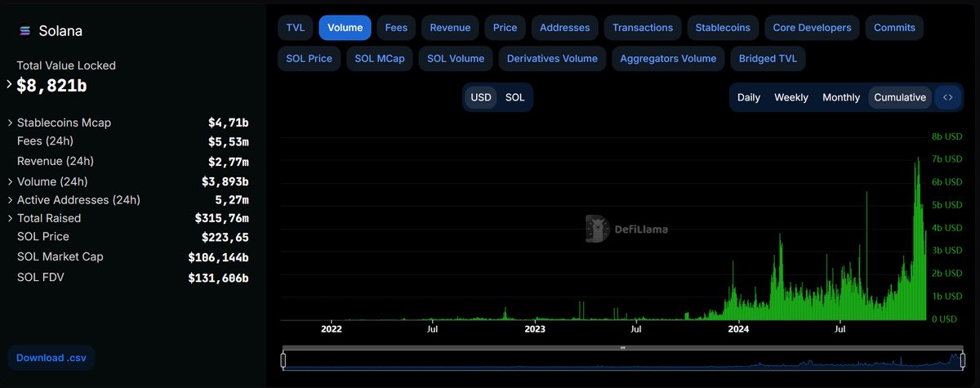This screenshot has height=388, width=980.
Task: Click the right range slider handle
Action: tap(963, 360)
